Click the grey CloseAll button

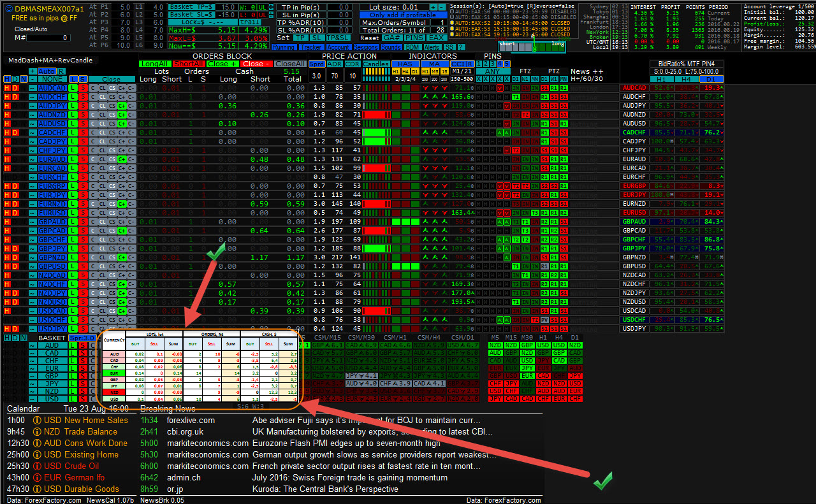pos(291,64)
